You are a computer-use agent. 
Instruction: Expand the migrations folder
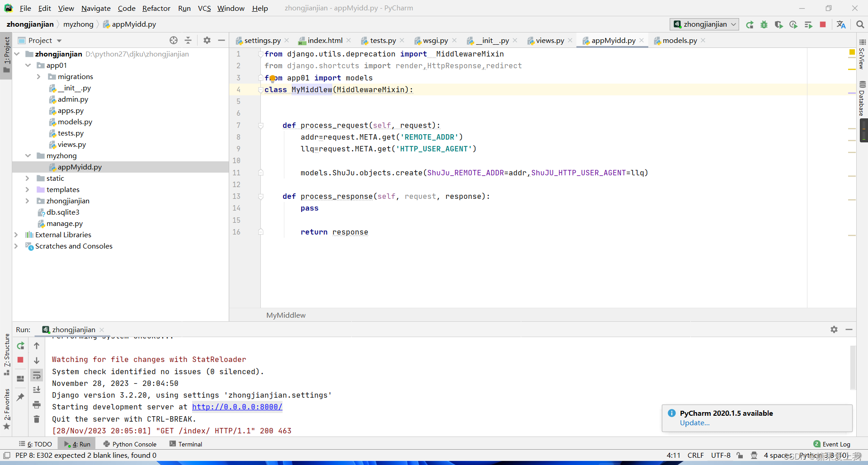[x=38, y=77]
